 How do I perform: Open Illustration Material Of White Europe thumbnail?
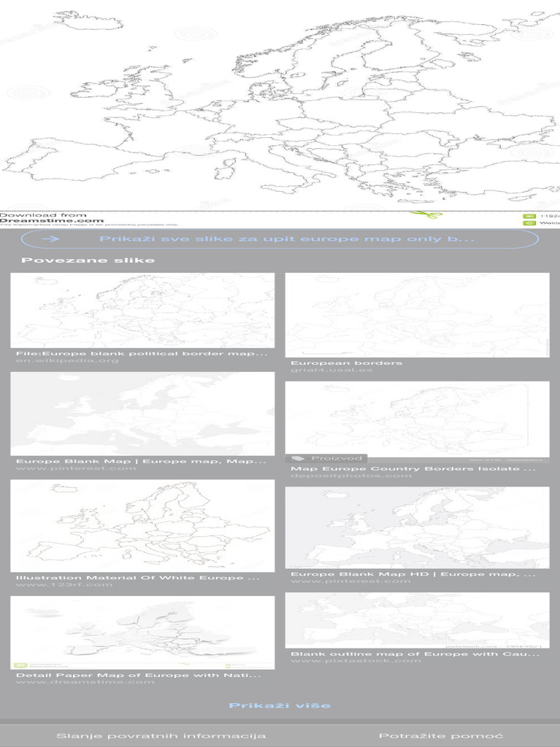pos(142,525)
